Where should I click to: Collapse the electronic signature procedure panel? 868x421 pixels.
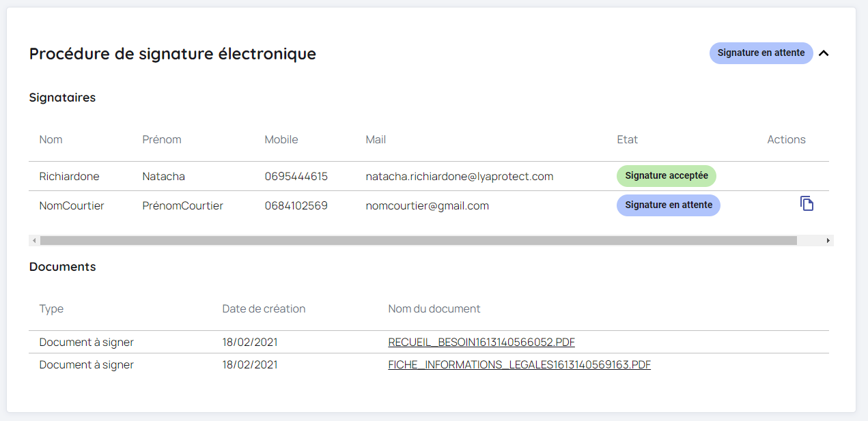pyautogui.click(x=824, y=53)
